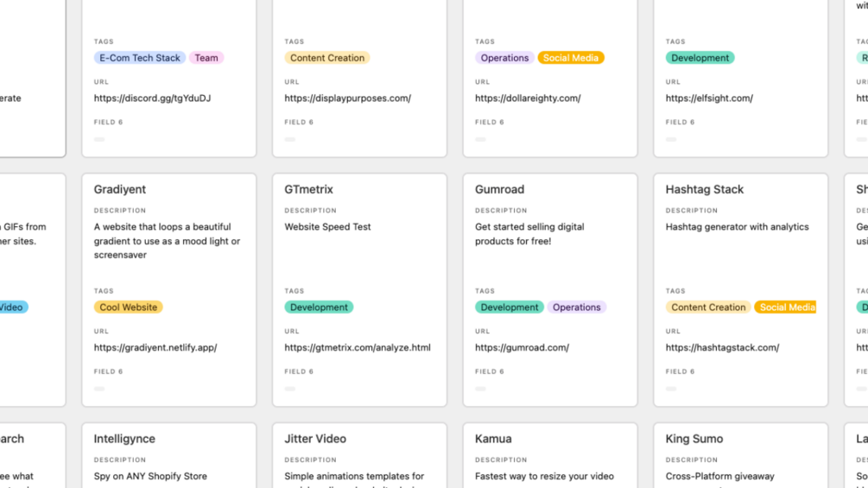Screen dimensions: 868x488
Task: Open the GTmetrix card title
Action: tap(308, 189)
